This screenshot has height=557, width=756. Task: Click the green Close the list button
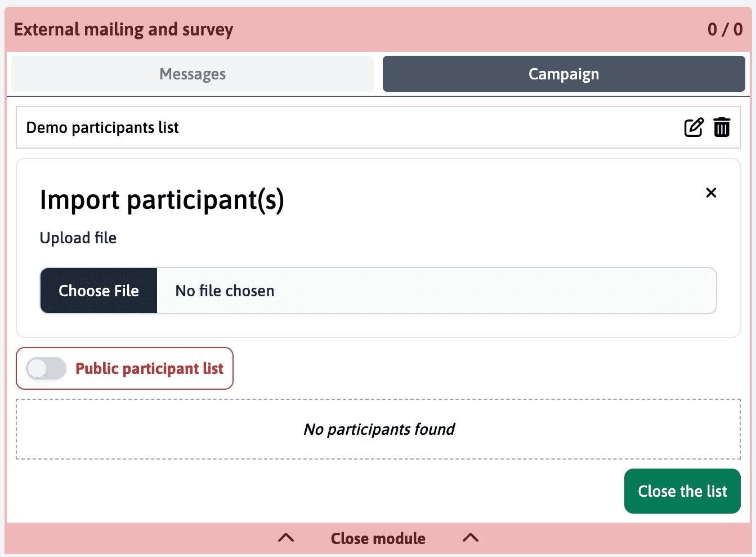[x=682, y=491]
